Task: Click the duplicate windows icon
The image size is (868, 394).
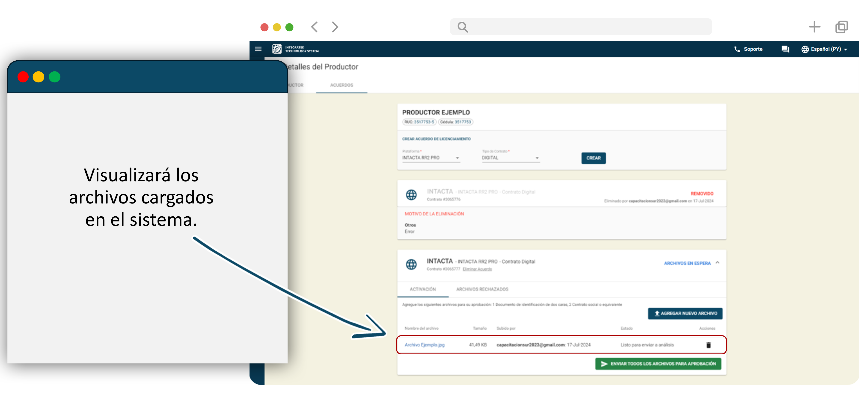Action: click(x=841, y=27)
